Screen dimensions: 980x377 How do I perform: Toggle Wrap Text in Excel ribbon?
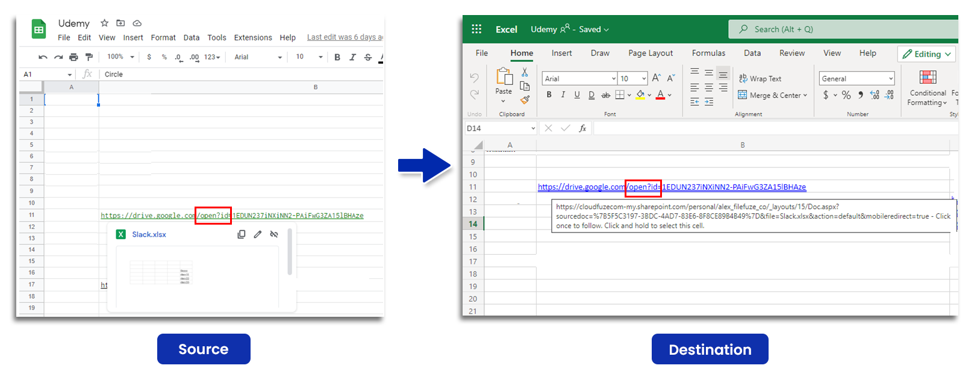coord(760,78)
